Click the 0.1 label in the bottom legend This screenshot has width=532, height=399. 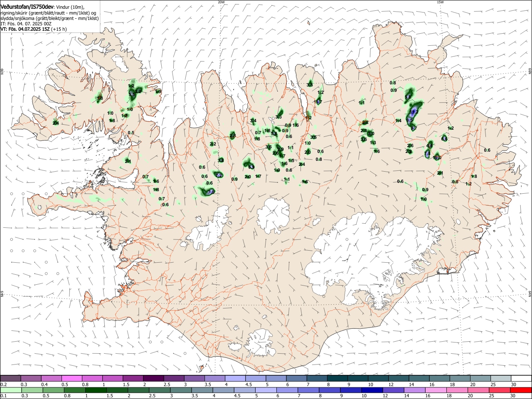[4, 396]
